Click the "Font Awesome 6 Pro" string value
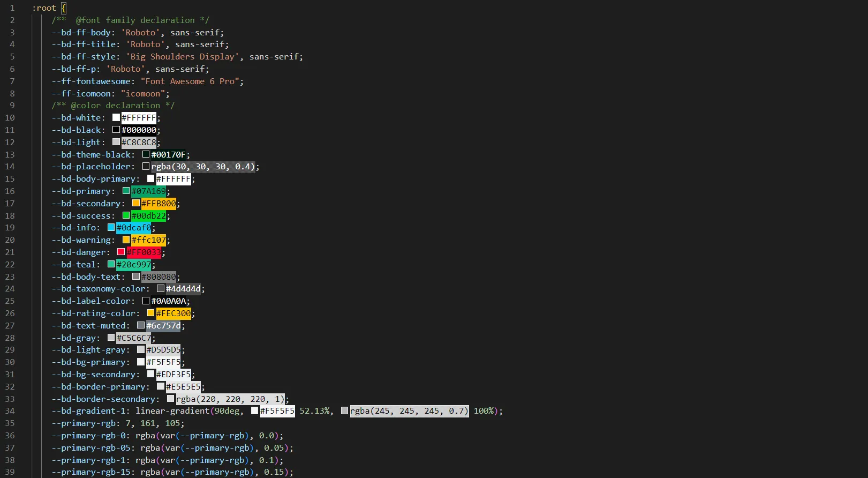 click(190, 81)
